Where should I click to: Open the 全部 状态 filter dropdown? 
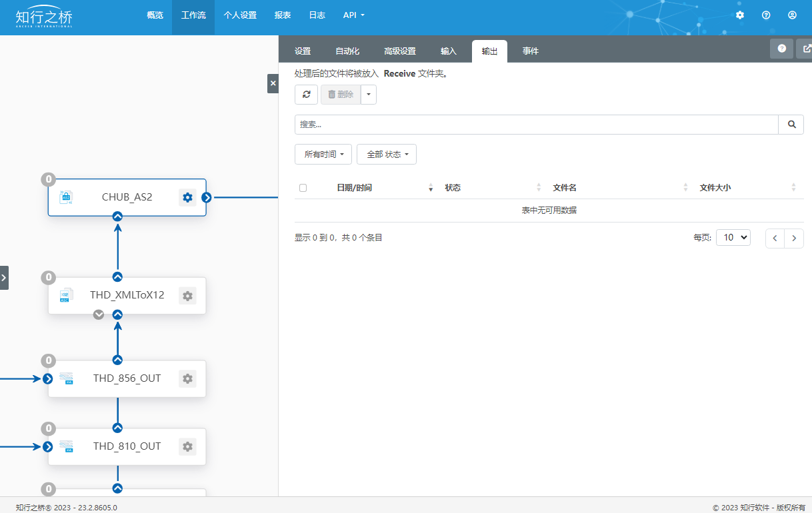click(x=387, y=155)
